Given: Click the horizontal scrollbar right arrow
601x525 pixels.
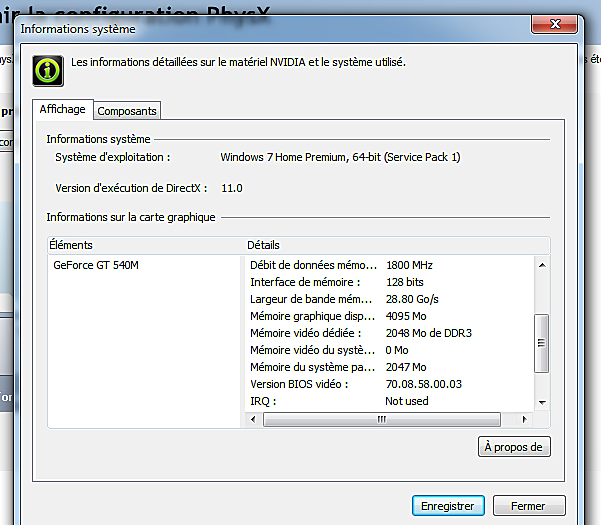Looking at the screenshot, I should tap(525, 419).
